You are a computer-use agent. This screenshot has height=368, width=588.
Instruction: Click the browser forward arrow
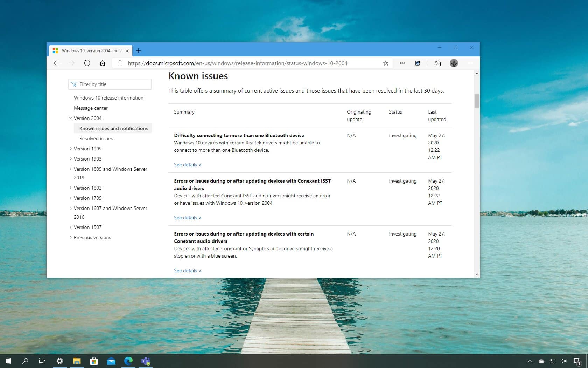72,63
